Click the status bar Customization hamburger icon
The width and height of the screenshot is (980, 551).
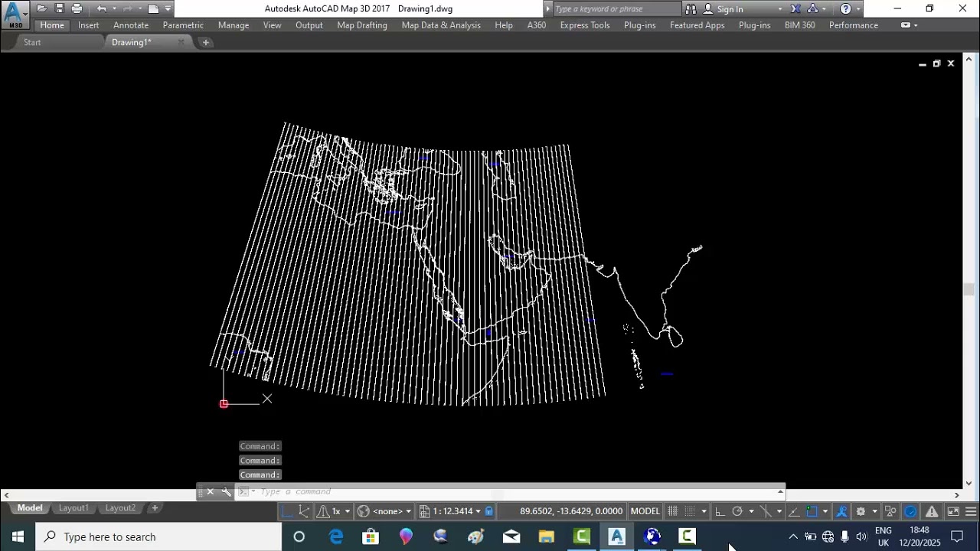pos(971,511)
